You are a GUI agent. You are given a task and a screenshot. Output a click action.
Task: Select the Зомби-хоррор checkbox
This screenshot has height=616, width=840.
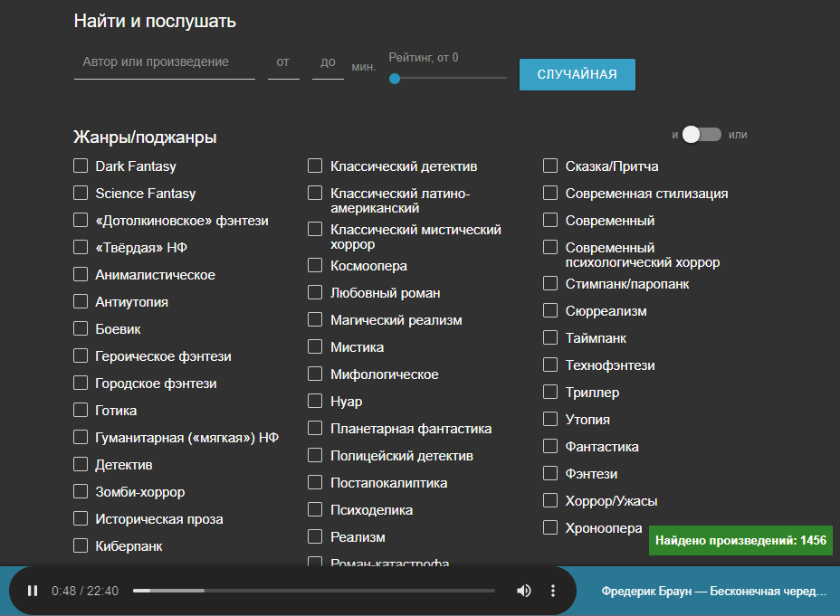[81, 492]
